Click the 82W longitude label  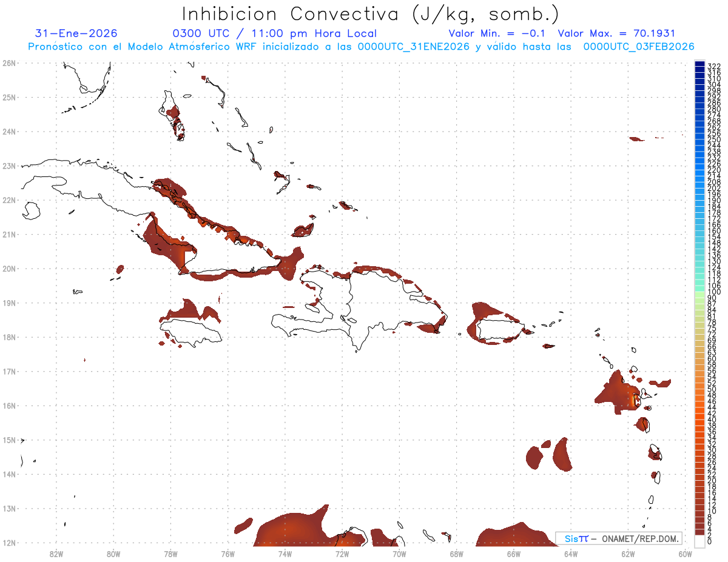56,553
